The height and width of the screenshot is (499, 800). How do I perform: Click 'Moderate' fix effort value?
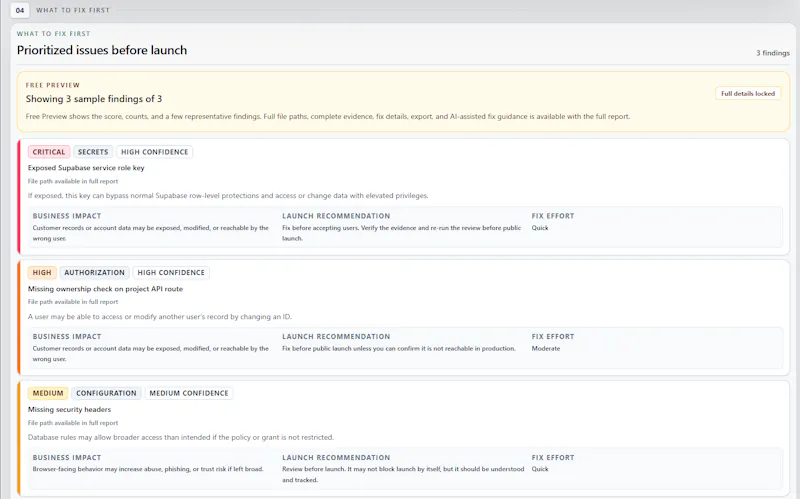(546, 348)
